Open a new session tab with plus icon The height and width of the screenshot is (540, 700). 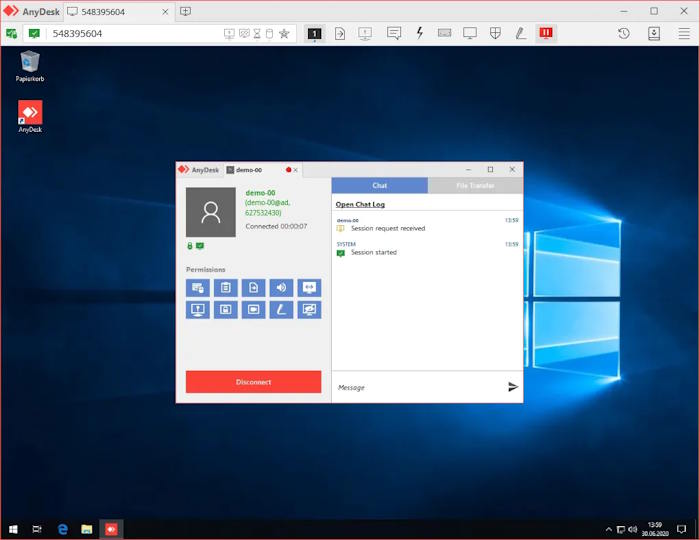coord(185,12)
